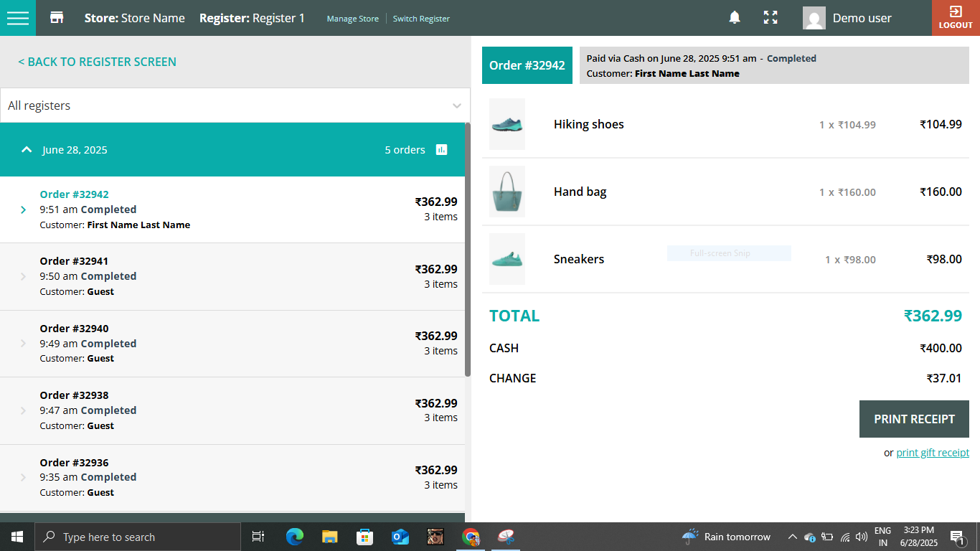The image size is (980, 551).
Task: Click the Manage Store link
Action: [352, 19]
